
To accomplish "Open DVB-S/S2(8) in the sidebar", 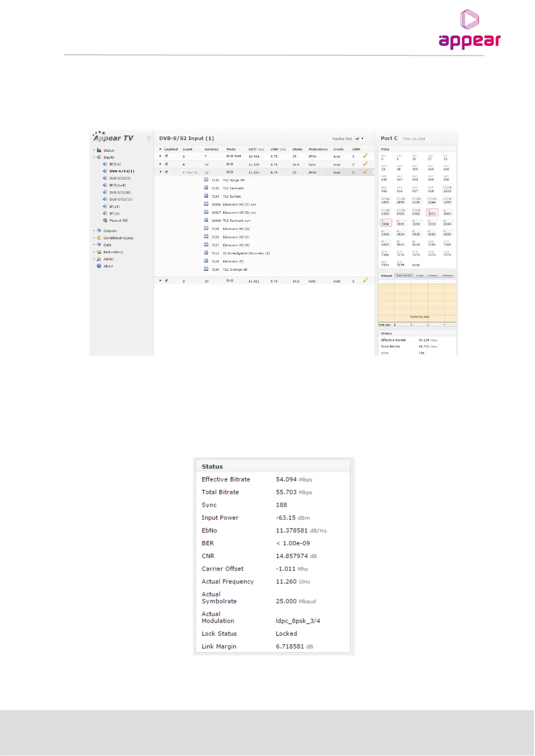I will (120, 192).
